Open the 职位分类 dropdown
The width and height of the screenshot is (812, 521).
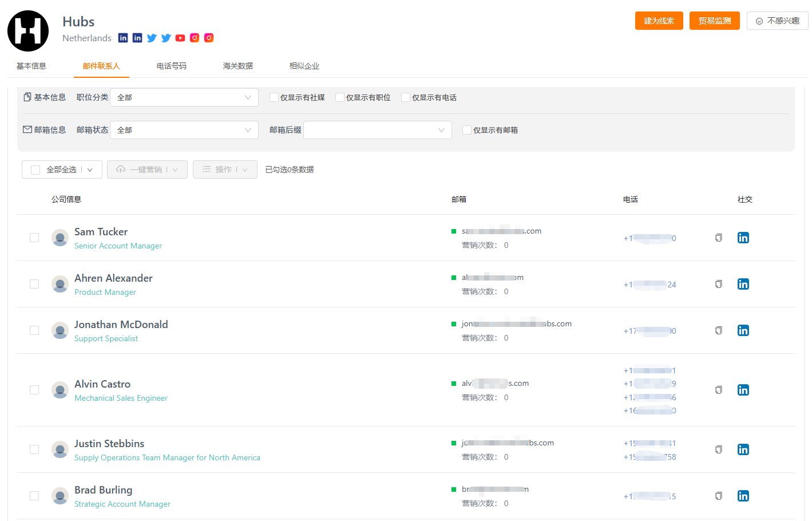coord(184,97)
